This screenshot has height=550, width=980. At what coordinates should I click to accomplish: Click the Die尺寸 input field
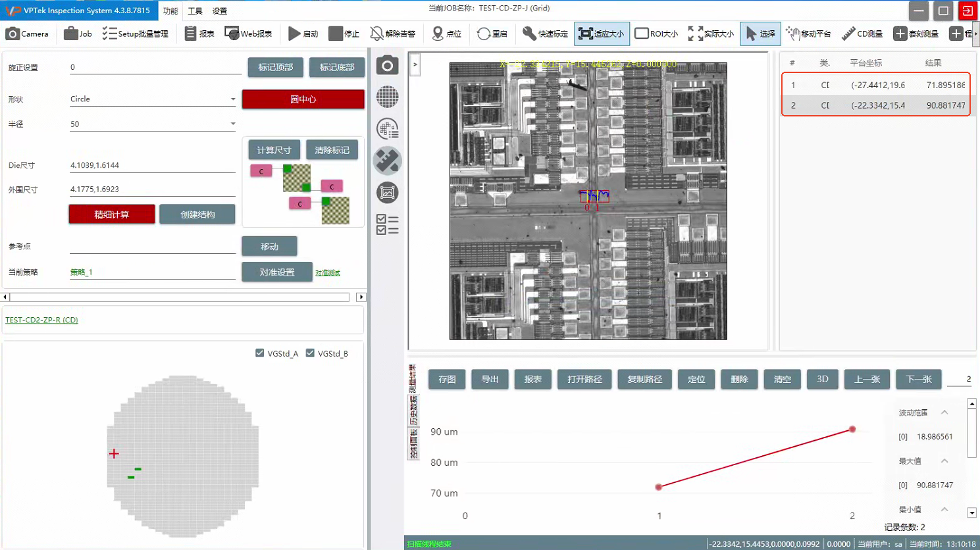pos(152,165)
